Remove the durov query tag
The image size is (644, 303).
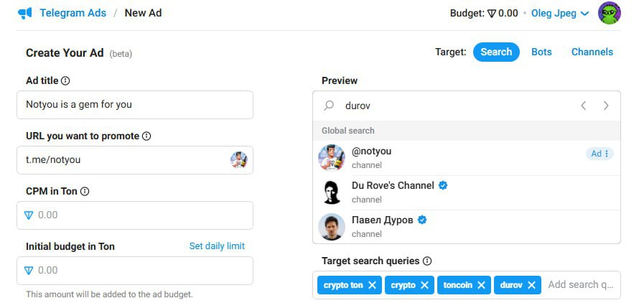[x=531, y=285]
